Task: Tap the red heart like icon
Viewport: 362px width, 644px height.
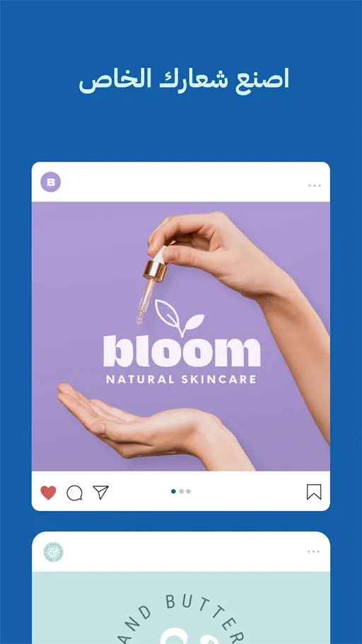Action: [x=48, y=493]
